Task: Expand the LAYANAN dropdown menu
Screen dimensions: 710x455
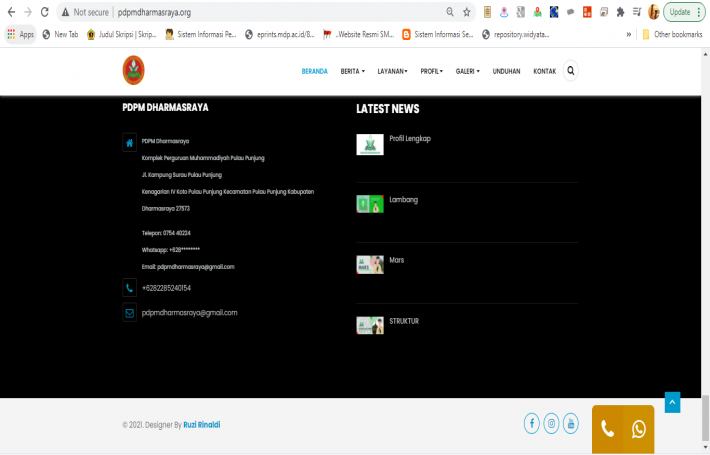Action: [392, 71]
